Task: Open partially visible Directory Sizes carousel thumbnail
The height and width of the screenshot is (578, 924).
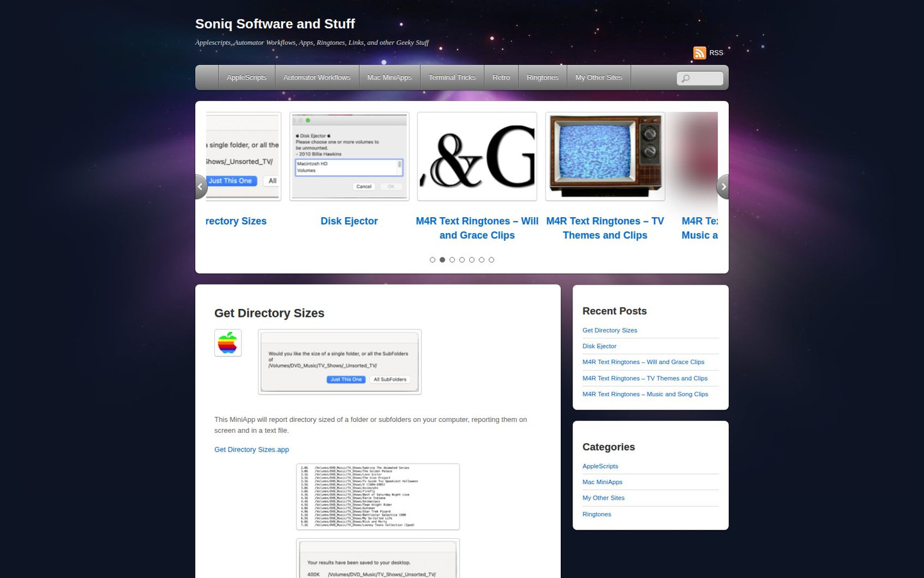Action: [x=243, y=157]
